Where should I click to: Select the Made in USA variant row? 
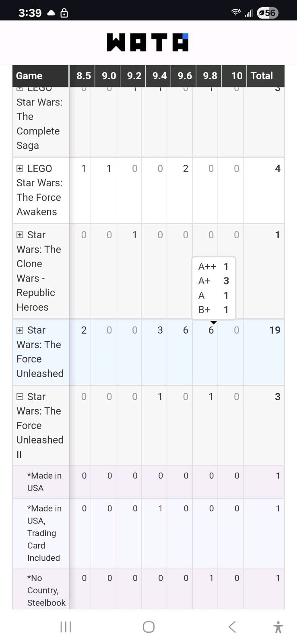148,482
